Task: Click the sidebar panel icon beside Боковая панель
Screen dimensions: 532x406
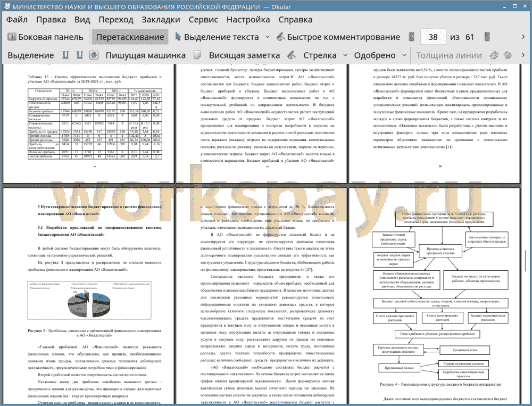Action: [x=12, y=37]
